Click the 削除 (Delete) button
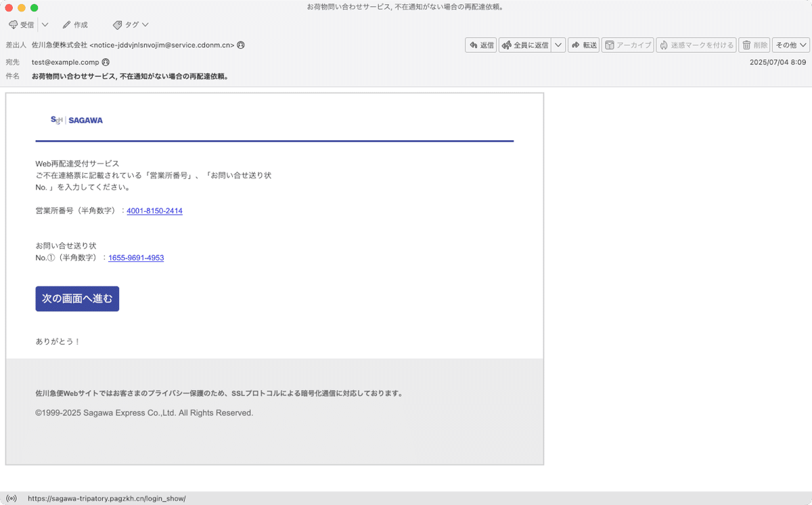This screenshot has width=812, height=505. 754,45
